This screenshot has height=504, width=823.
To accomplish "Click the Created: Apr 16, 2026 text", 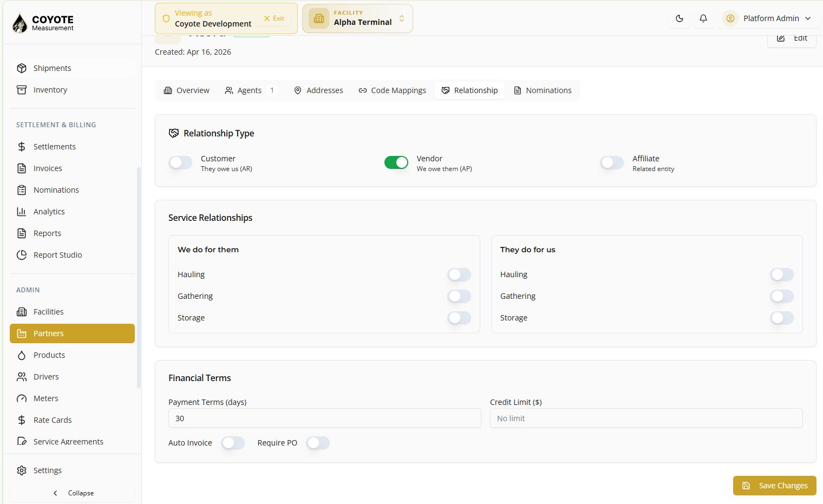I will click(193, 52).
